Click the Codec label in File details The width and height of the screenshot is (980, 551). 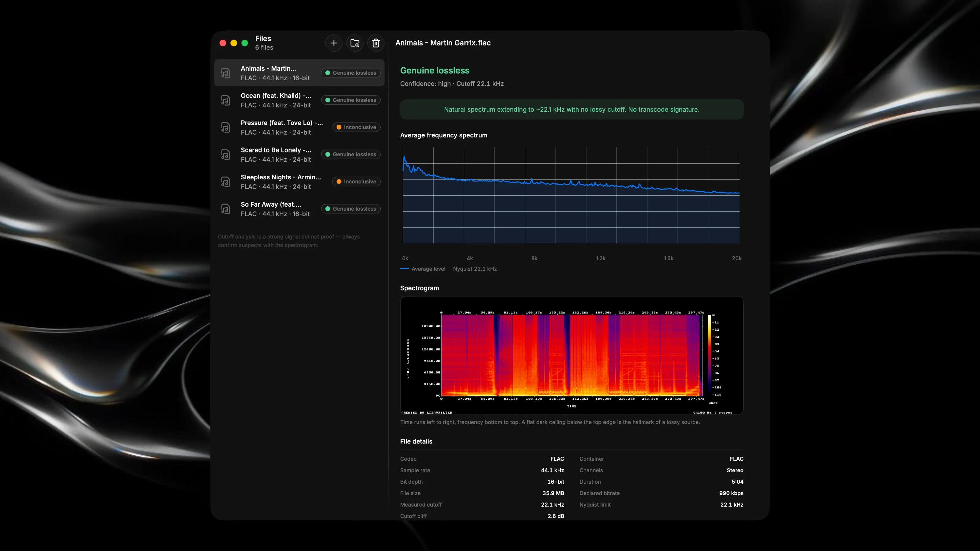(408, 459)
